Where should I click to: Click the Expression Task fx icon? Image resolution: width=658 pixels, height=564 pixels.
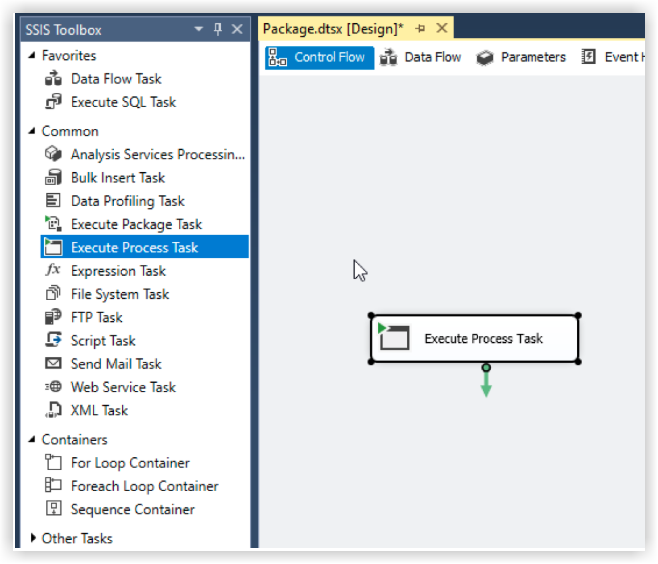point(53,270)
